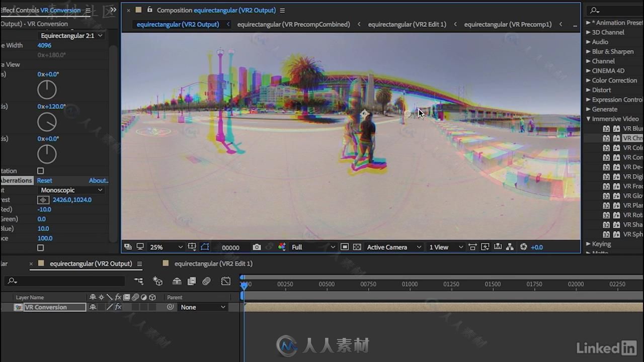The width and height of the screenshot is (644, 362).
Task: Adjust the 0x+120.0° rotation dial
Action: click(x=47, y=122)
